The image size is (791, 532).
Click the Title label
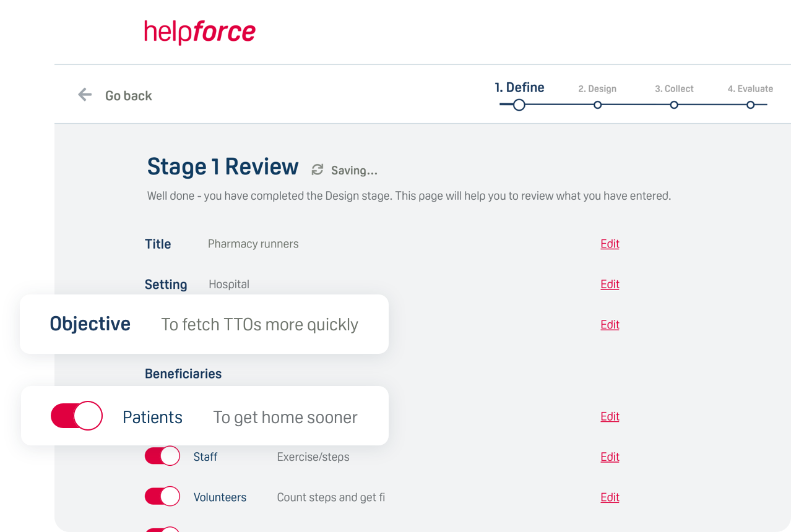[158, 244]
